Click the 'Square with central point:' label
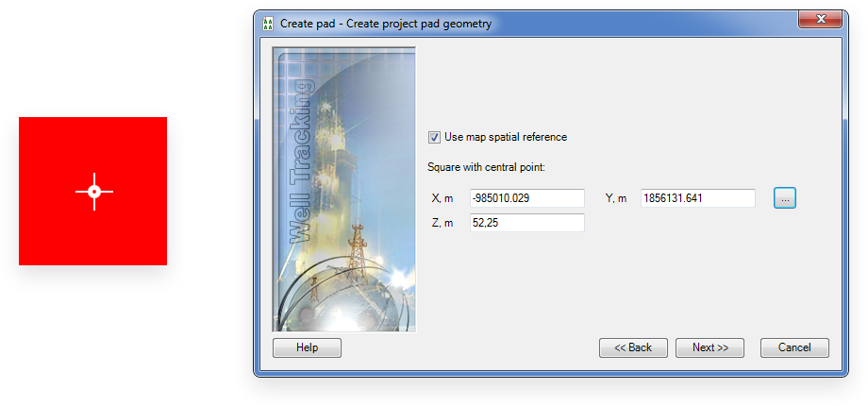 tap(487, 167)
